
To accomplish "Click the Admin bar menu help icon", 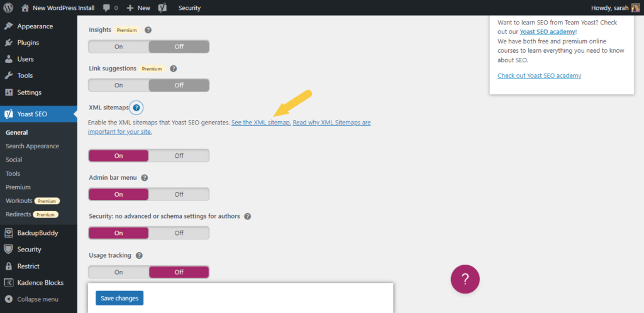I will 144,178.
